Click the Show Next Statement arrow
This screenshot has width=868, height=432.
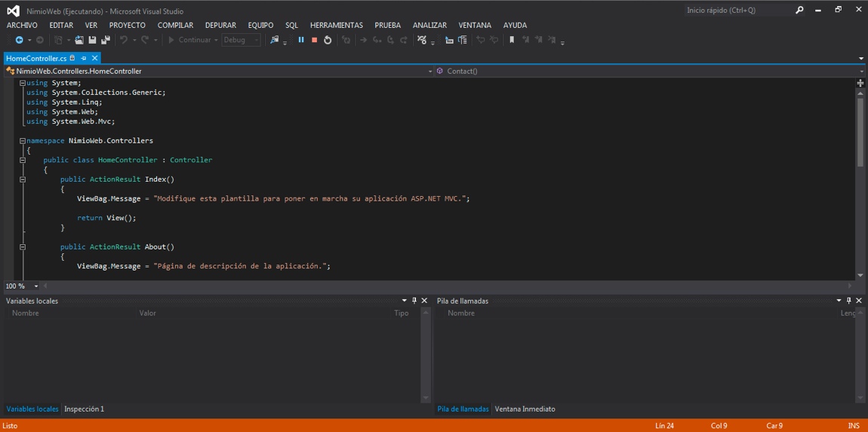coord(364,40)
